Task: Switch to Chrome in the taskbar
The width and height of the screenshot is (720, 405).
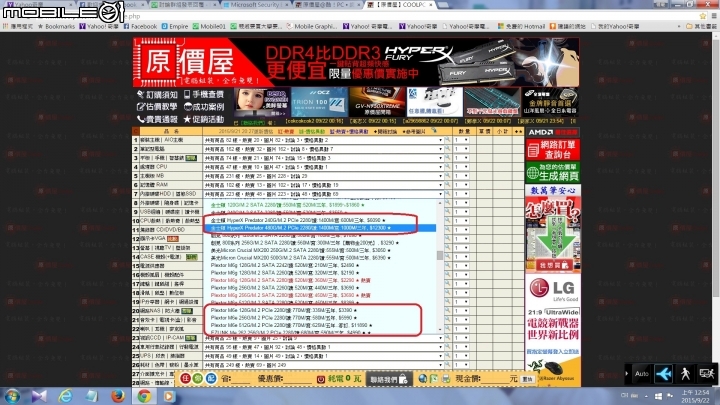Action: click(144, 396)
